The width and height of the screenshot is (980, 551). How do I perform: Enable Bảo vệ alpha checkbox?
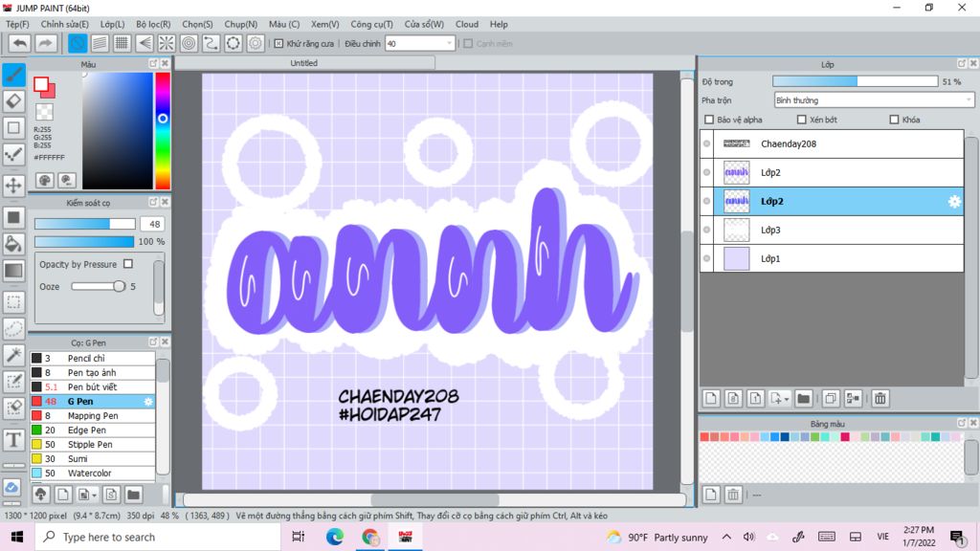point(709,120)
